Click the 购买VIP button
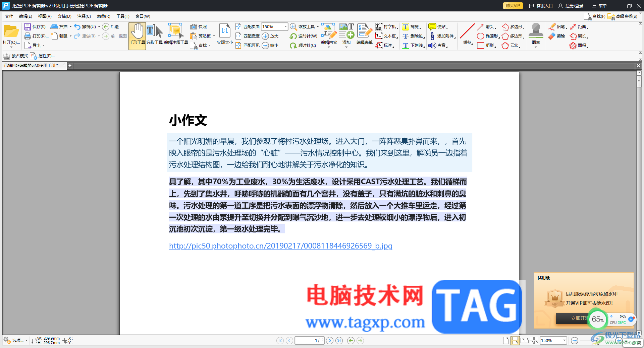Image resolution: width=644 pixels, height=348 pixels. pyautogui.click(x=513, y=6)
